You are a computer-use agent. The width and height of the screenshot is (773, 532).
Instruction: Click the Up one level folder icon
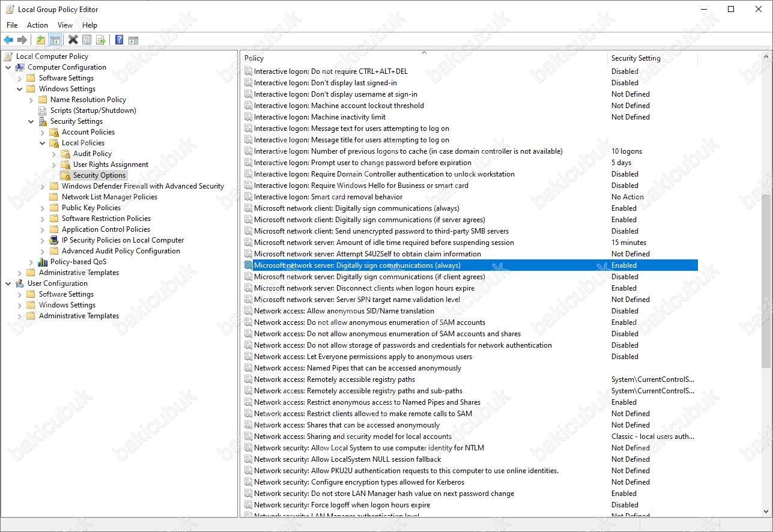[41, 40]
